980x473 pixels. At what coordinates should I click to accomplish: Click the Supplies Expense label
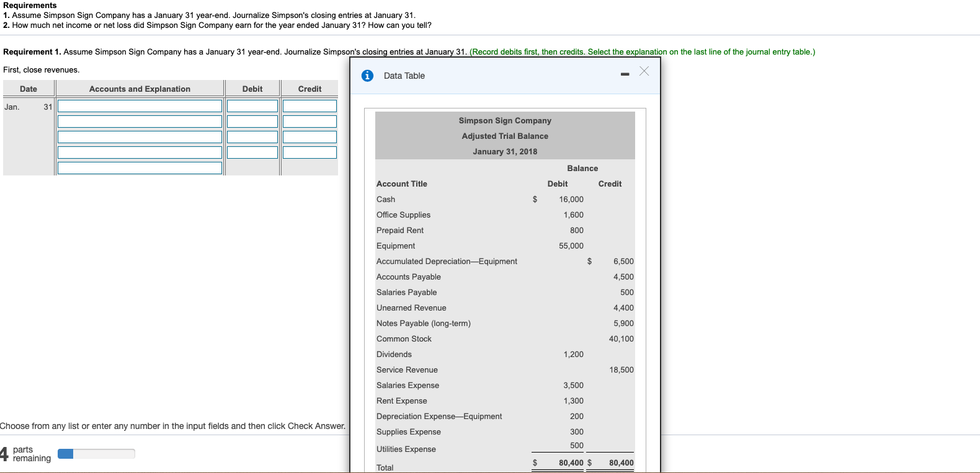click(x=409, y=431)
